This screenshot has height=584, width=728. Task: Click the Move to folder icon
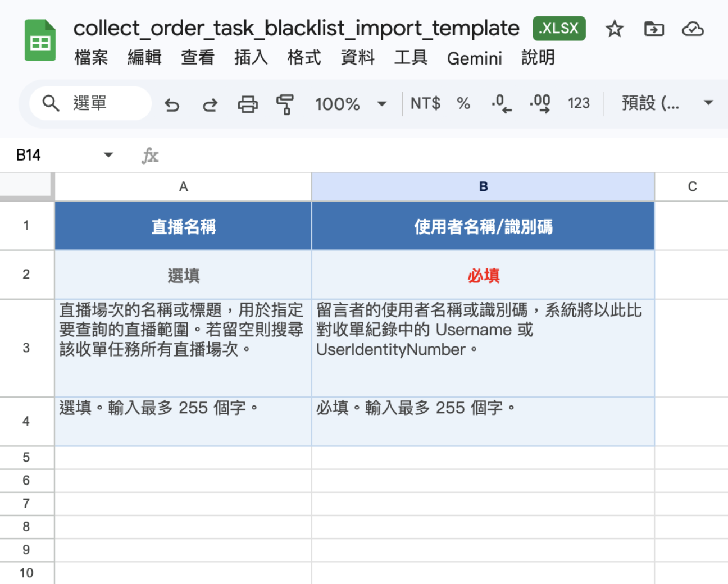coord(653,29)
